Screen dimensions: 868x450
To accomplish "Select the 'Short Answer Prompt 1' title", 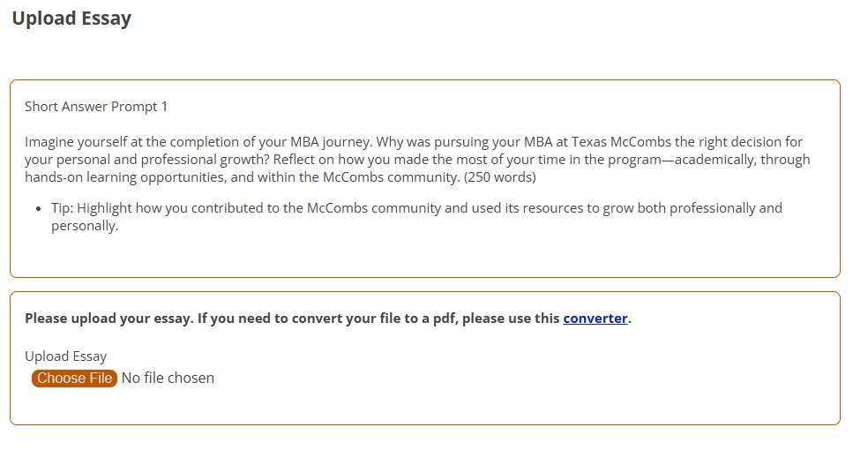I will pos(96,107).
